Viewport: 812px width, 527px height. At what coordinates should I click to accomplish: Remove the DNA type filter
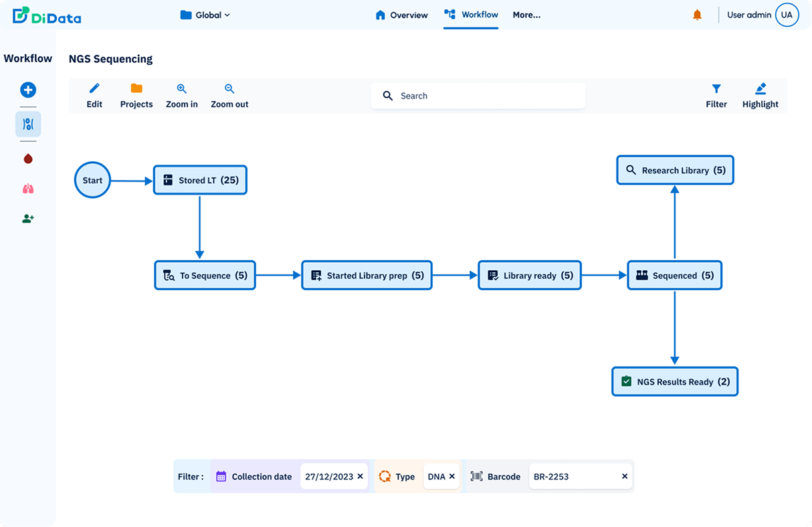tap(451, 477)
